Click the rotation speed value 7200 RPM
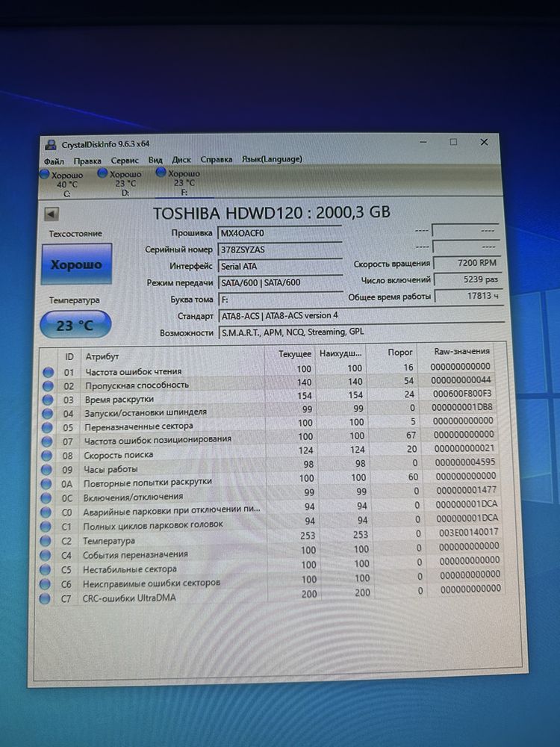This screenshot has height=747, width=560. click(466, 263)
